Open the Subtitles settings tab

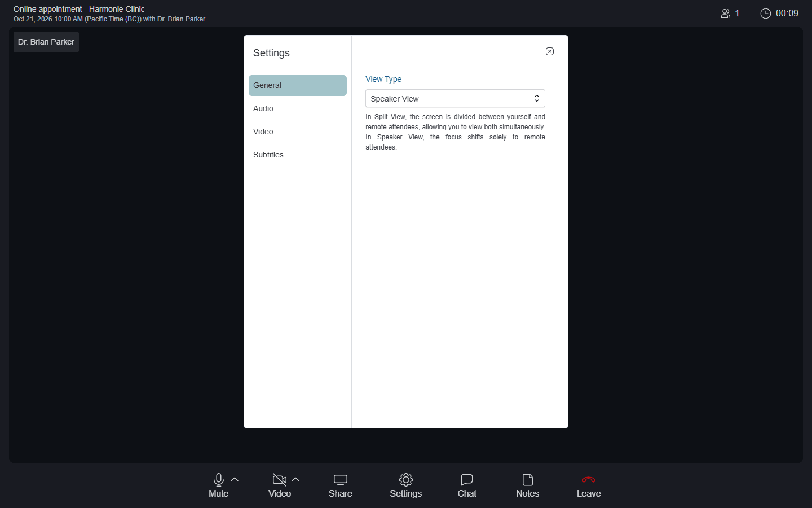tap(298, 155)
